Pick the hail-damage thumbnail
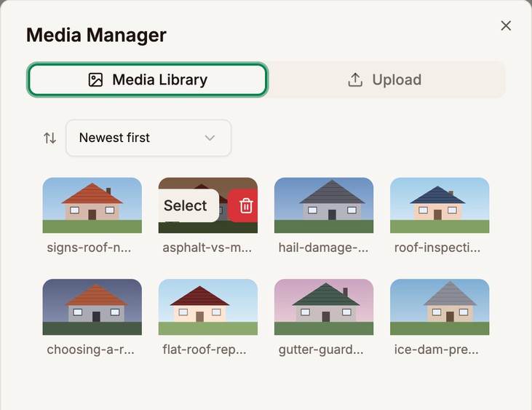The width and height of the screenshot is (532, 410). [324, 205]
